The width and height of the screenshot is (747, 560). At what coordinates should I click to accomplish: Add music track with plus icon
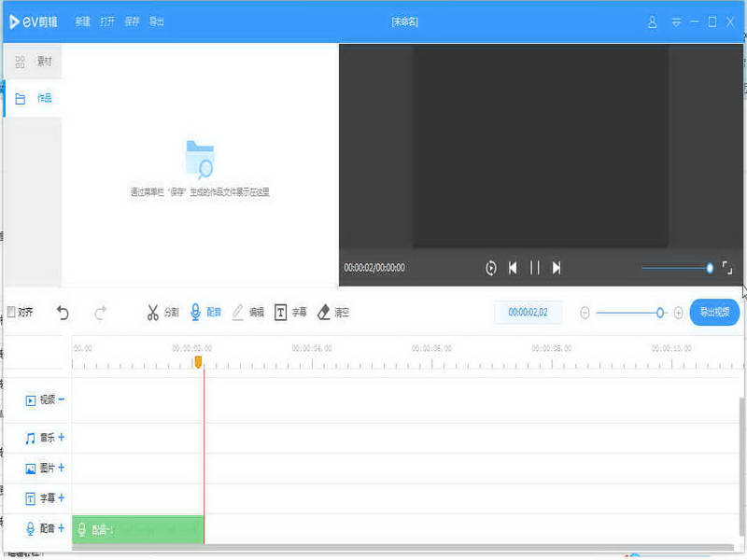point(61,437)
